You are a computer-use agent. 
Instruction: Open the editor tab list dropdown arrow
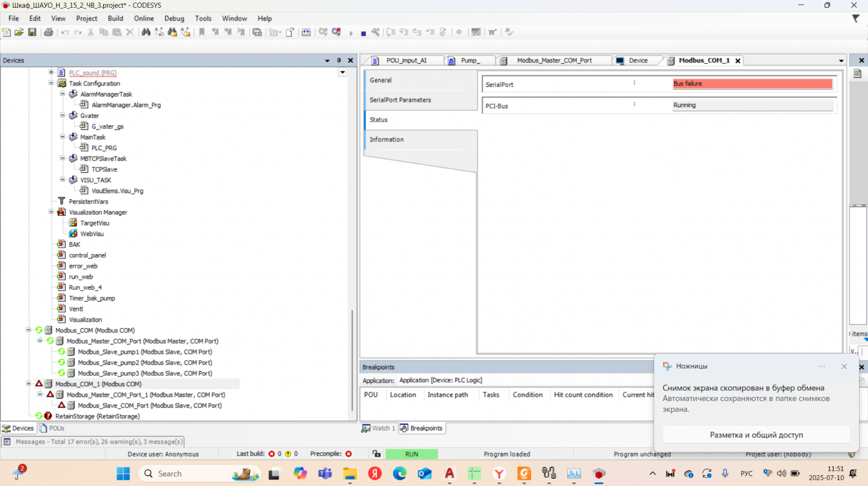[x=841, y=61]
